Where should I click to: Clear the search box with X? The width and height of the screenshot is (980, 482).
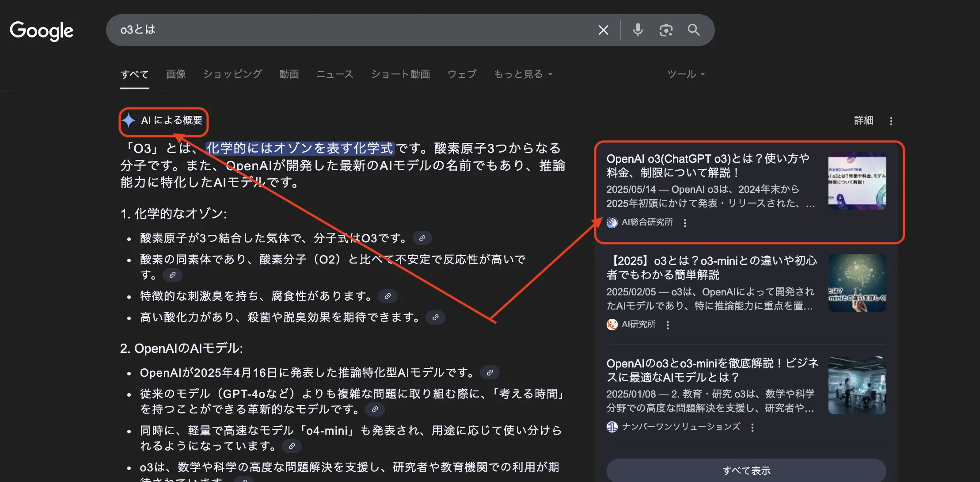(x=603, y=30)
